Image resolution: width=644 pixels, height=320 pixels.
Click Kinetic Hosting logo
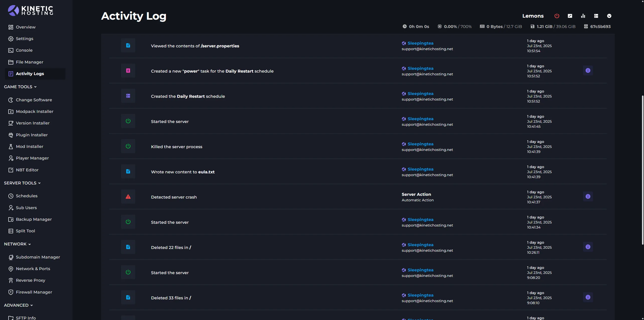click(x=30, y=11)
